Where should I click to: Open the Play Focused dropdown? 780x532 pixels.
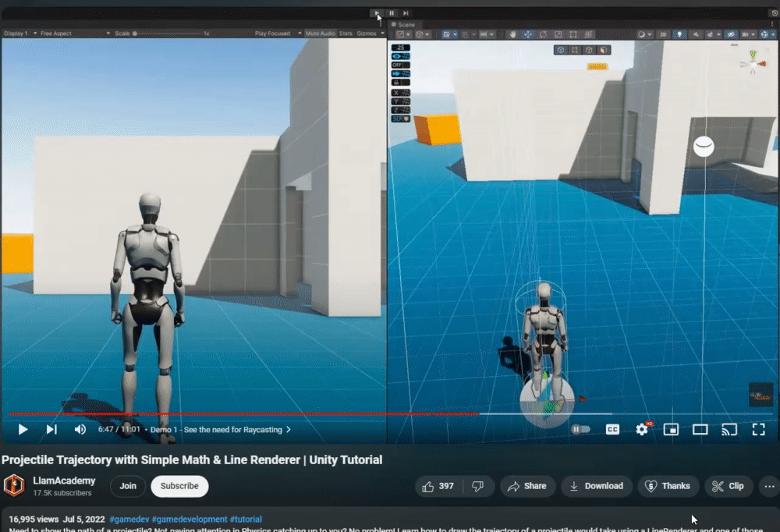point(278,34)
